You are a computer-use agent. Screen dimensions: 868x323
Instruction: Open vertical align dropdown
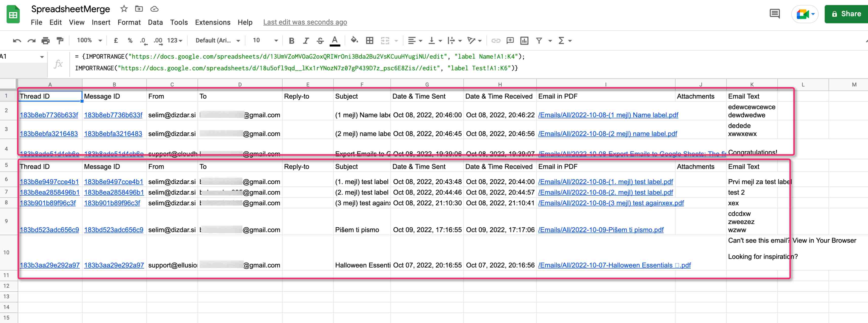pyautogui.click(x=435, y=41)
